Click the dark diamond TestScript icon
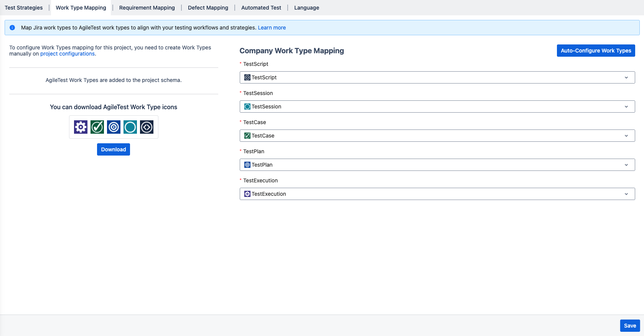644x336 pixels. 147,127
